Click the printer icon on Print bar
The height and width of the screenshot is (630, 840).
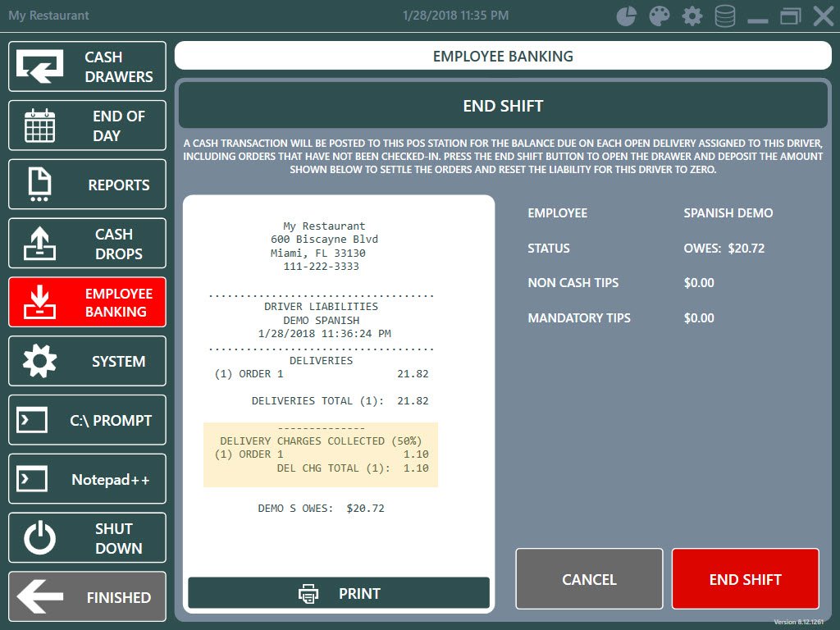[308, 593]
